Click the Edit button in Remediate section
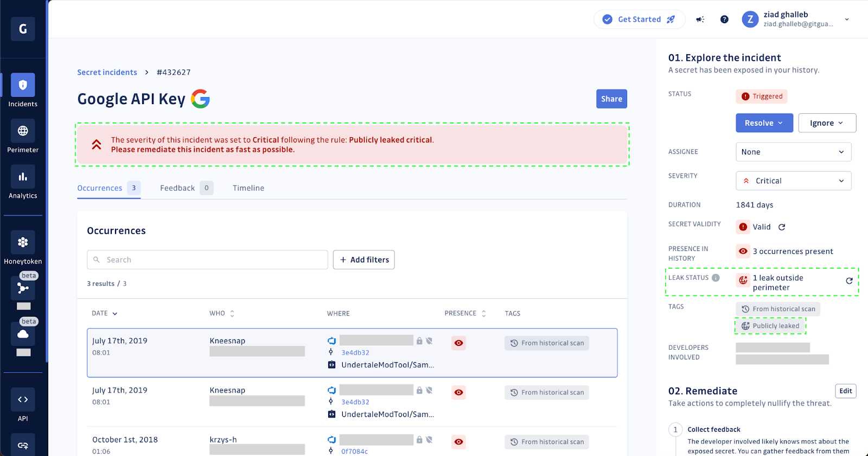Screen dimensions: 868x456 pos(846,391)
